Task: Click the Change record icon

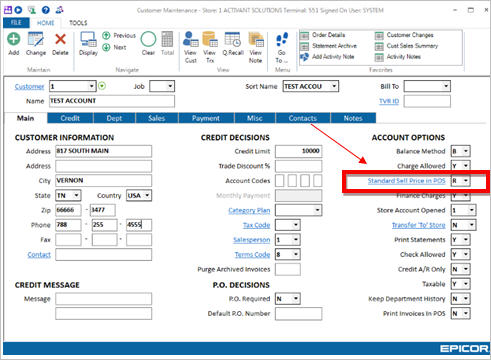Action: click(x=36, y=39)
